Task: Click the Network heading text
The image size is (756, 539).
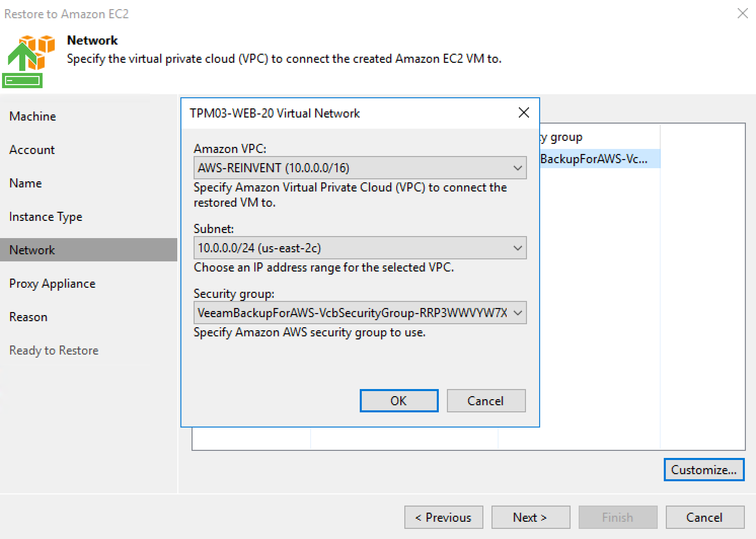Action: pos(92,40)
